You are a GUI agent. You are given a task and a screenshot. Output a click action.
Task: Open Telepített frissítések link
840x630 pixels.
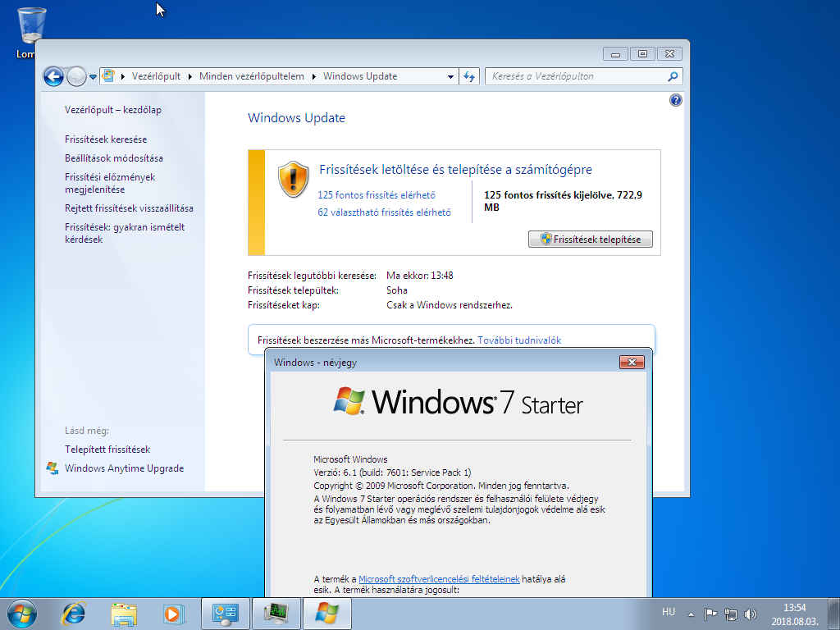[x=107, y=450]
